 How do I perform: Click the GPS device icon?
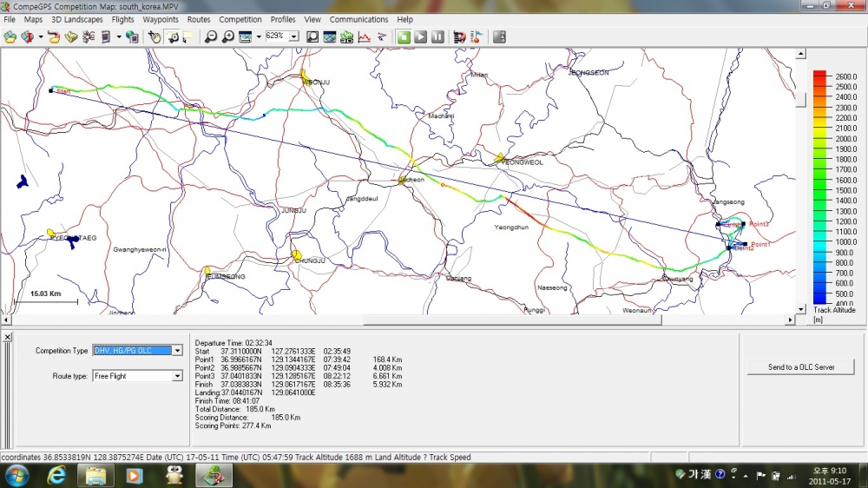[105, 37]
